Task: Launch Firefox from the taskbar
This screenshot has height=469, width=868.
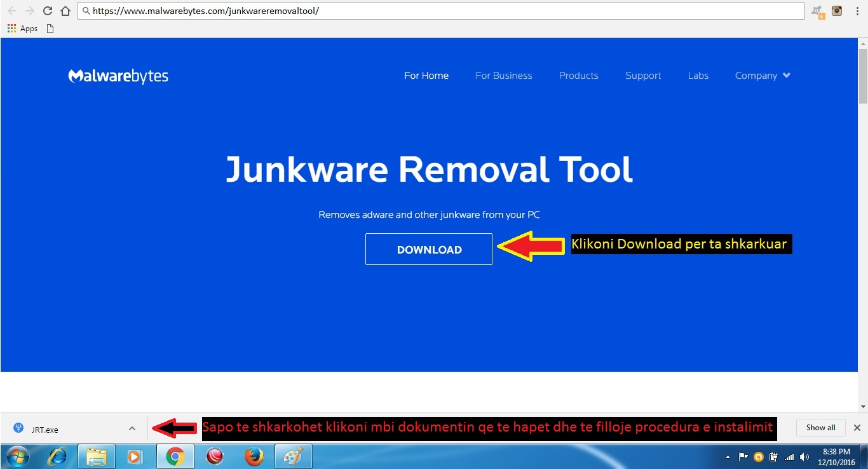Action: (254, 457)
